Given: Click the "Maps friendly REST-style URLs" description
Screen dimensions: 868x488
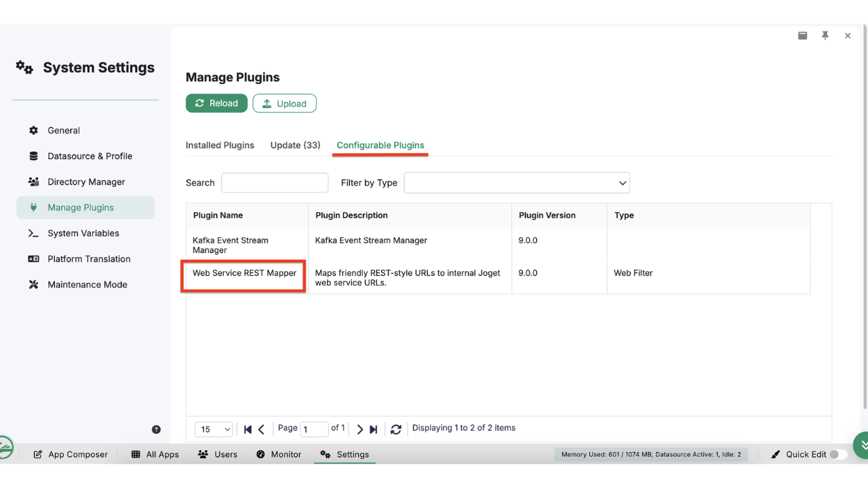Looking at the screenshot, I should 408,278.
